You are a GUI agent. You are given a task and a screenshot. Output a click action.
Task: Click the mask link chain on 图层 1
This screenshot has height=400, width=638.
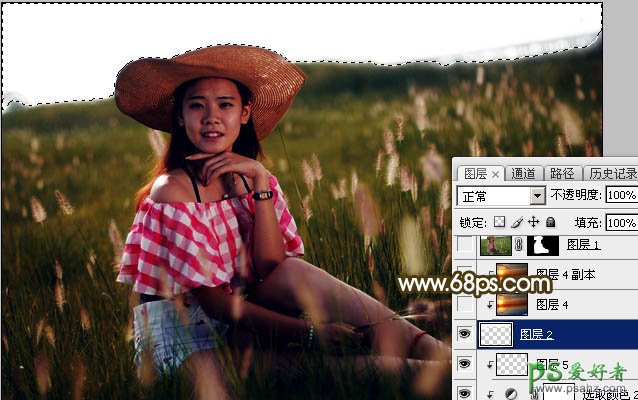pyautogui.click(x=519, y=245)
